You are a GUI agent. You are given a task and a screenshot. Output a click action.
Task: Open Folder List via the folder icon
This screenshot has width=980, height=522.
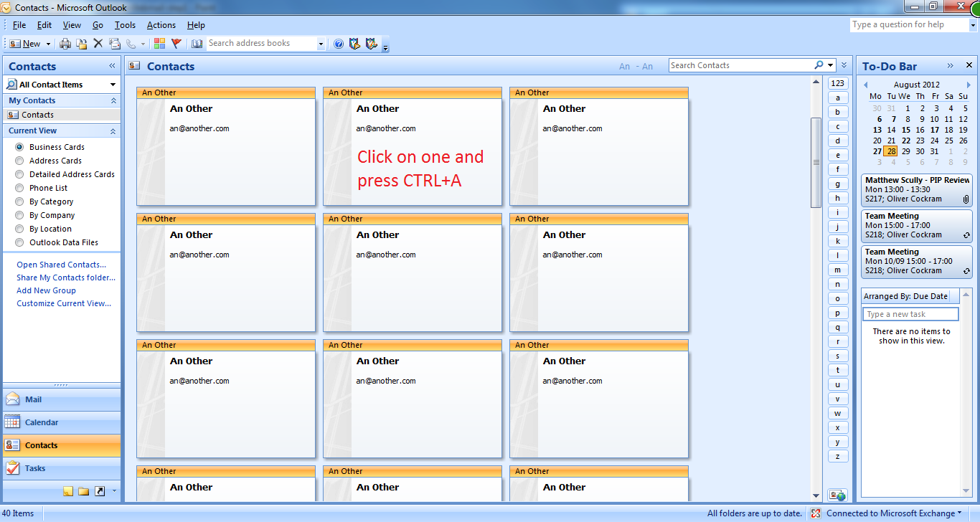84,491
